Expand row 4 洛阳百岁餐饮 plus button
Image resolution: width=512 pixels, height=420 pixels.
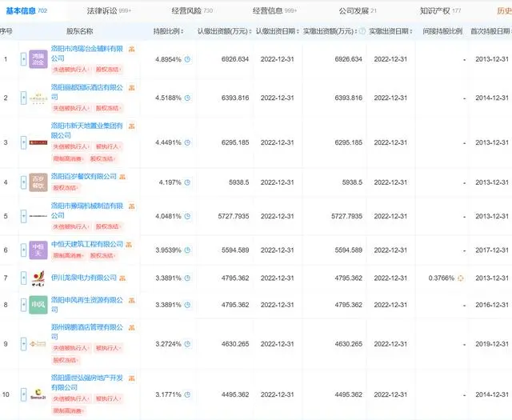pyautogui.click(x=23, y=182)
